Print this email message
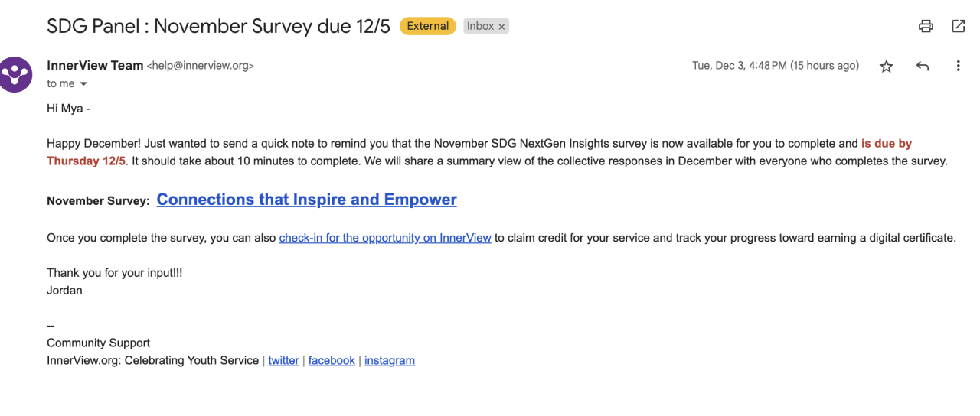The height and width of the screenshot is (416, 980). pos(926,26)
